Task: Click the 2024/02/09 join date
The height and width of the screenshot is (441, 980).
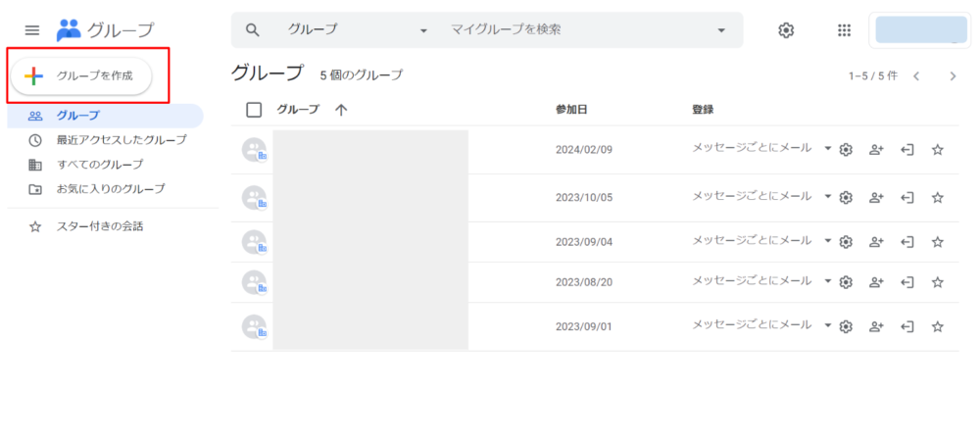Action: [x=584, y=150]
